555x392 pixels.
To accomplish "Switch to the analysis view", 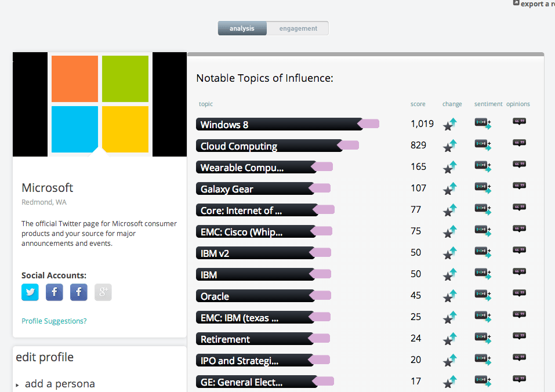I will pos(242,28).
